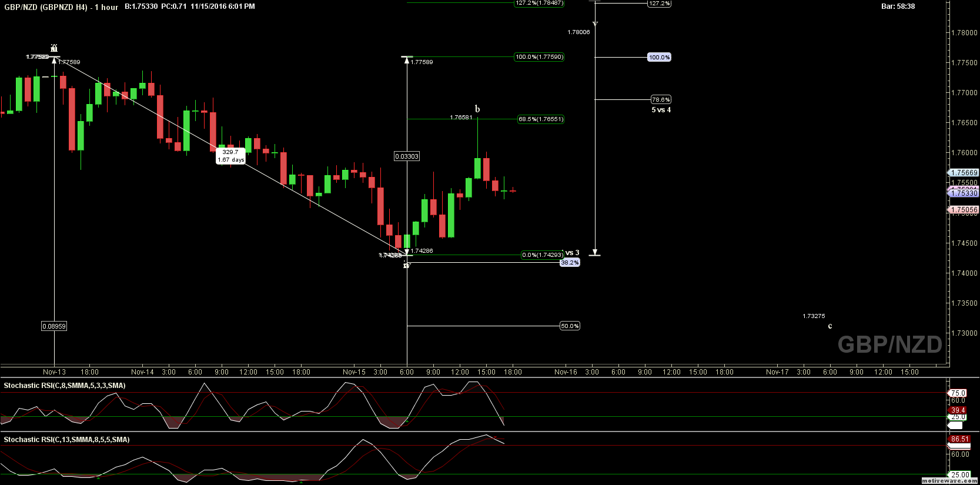Viewport: 980px width, 485px height.
Task: Click the '1.73275' price target text
Action: 814,316
